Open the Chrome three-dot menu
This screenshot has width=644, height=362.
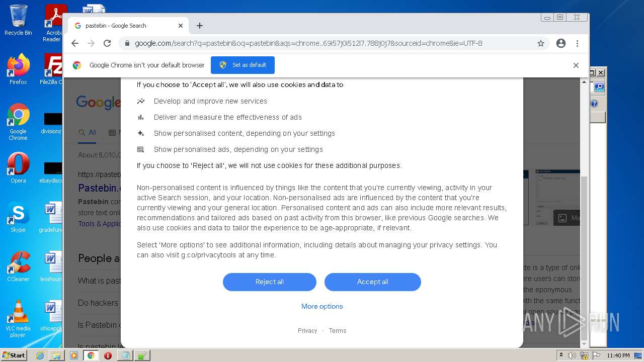pos(578,43)
